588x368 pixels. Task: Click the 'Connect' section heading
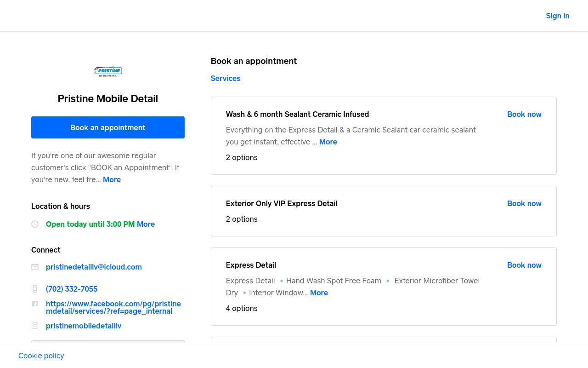pos(46,250)
